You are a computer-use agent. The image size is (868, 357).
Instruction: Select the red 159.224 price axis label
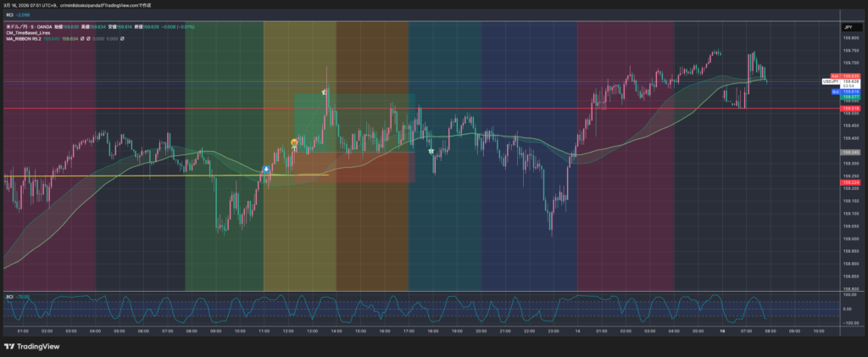pyautogui.click(x=848, y=182)
